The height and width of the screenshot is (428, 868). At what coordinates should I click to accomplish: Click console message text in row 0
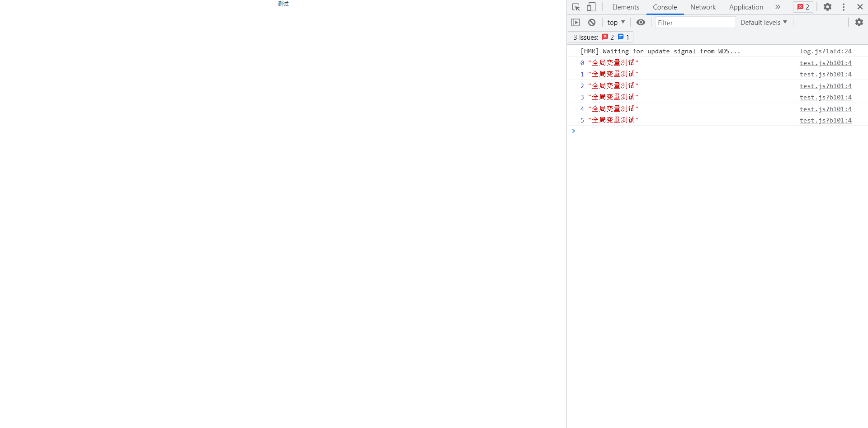coord(613,63)
